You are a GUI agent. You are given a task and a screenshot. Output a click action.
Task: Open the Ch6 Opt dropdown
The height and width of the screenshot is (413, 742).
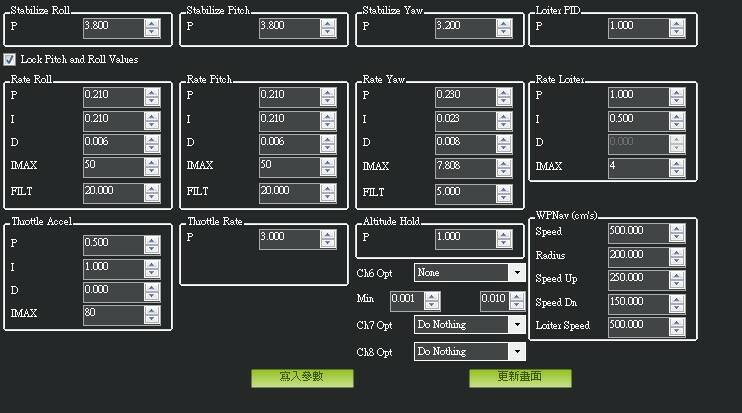[x=516, y=272]
